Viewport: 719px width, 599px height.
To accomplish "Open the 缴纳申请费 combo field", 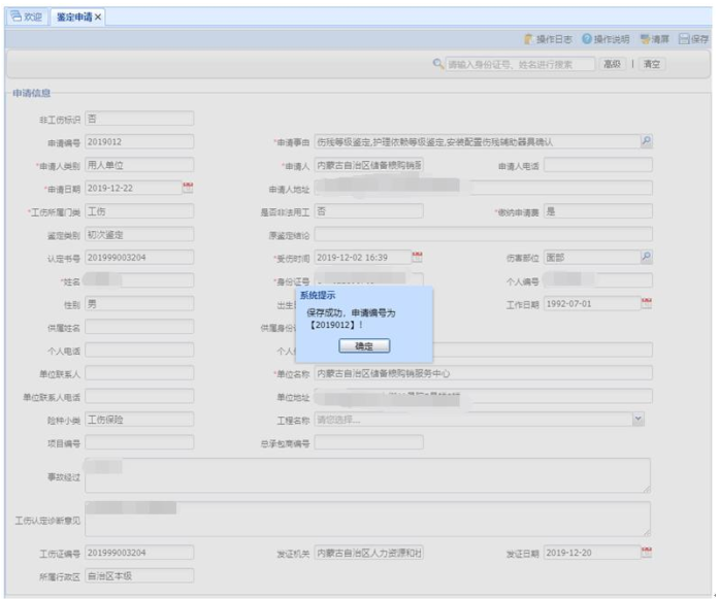I will click(x=598, y=211).
